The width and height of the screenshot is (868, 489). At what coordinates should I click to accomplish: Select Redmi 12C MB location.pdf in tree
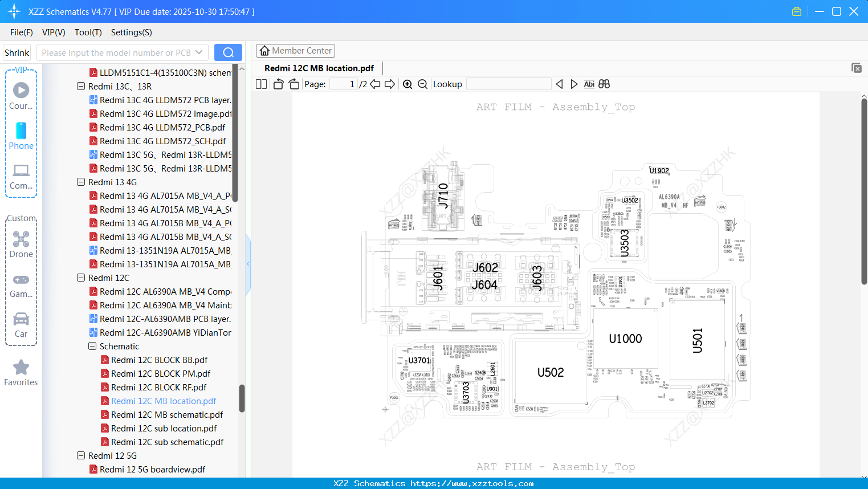164,401
